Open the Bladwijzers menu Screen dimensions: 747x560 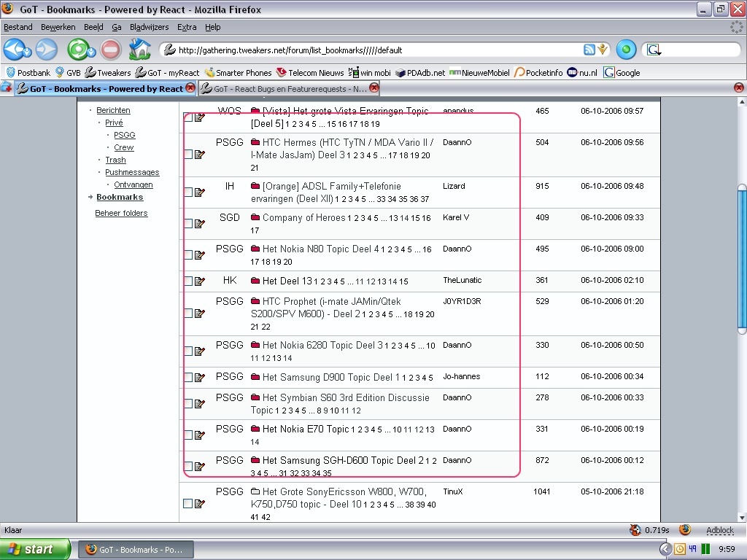149,27
